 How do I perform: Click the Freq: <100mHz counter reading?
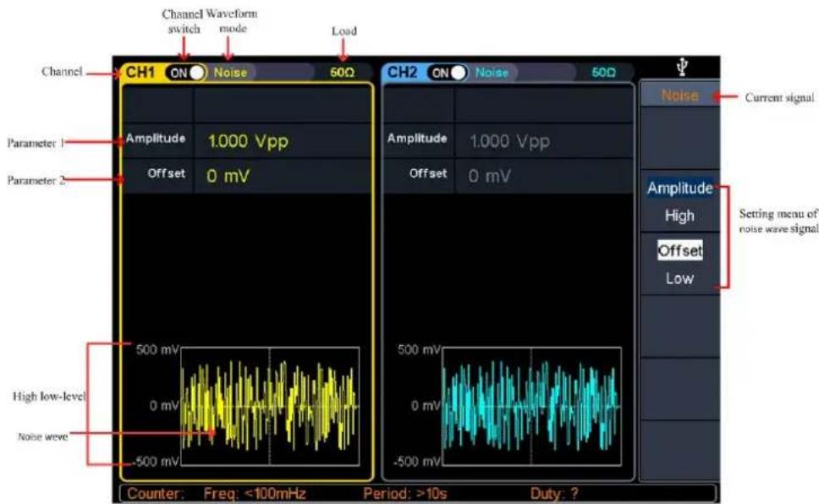255,494
